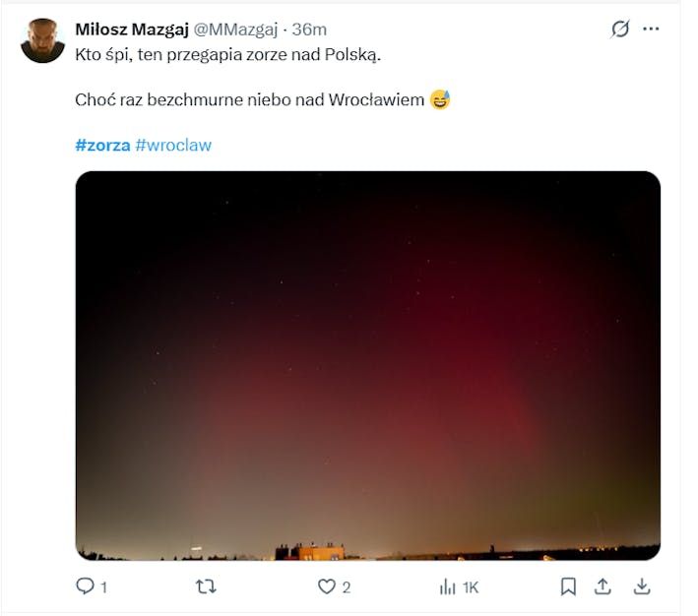Click the author name Miłosz Mazgaj
This screenshot has height=616, width=698.
pos(132,30)
